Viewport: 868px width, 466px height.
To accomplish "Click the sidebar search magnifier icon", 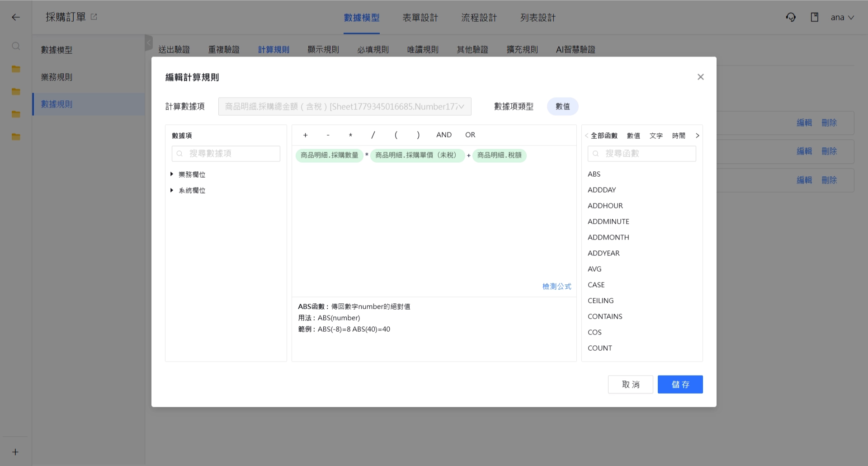I will 16,46.
